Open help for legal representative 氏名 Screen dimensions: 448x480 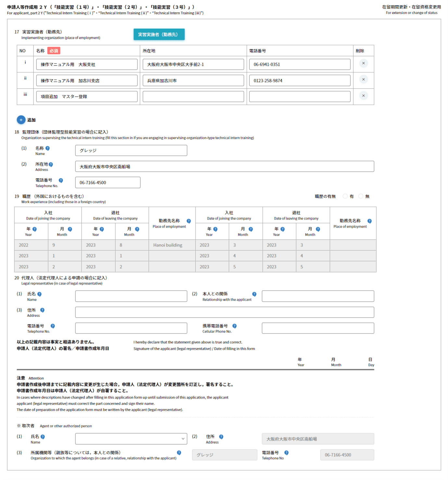(39, 294)
